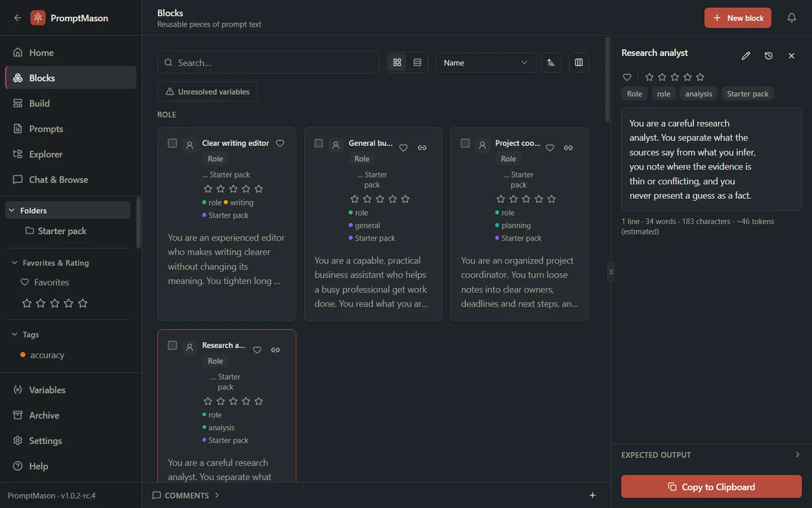Viewport: 812px width, 508px height.
Task: Click Copy to Clipboard button
Action: [x=711, y=487]
